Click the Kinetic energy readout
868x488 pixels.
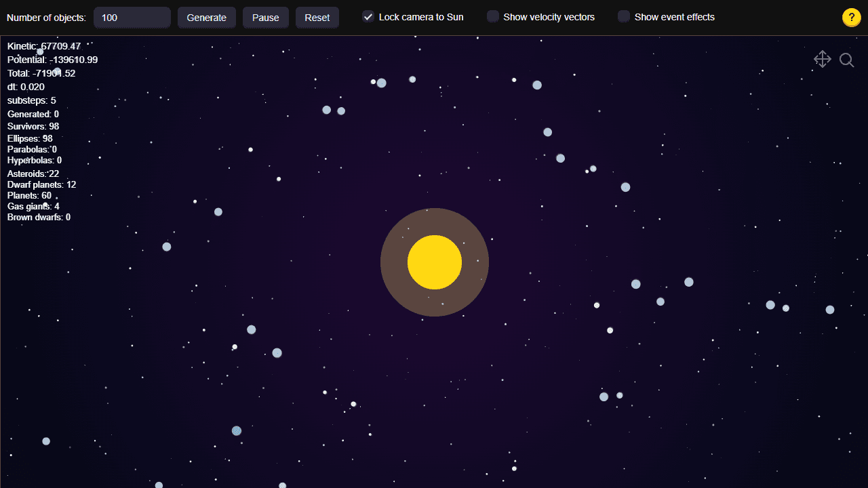coord(44,46)
